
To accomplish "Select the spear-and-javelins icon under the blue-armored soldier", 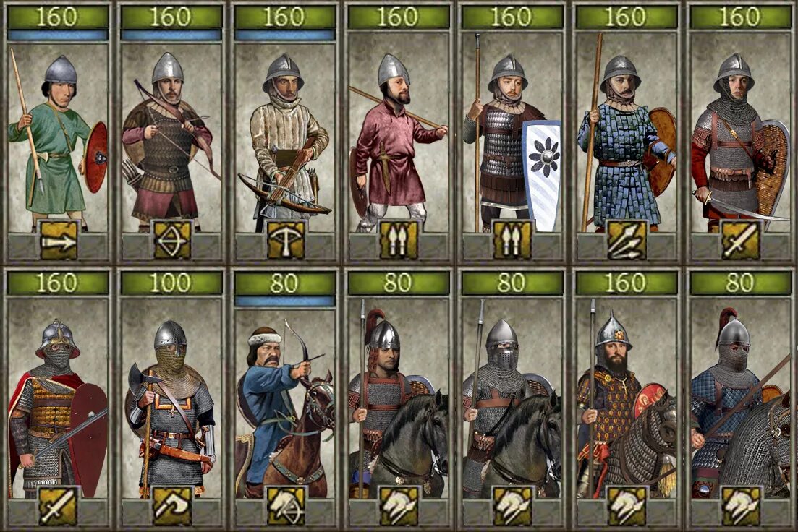I will pos(627,239).
